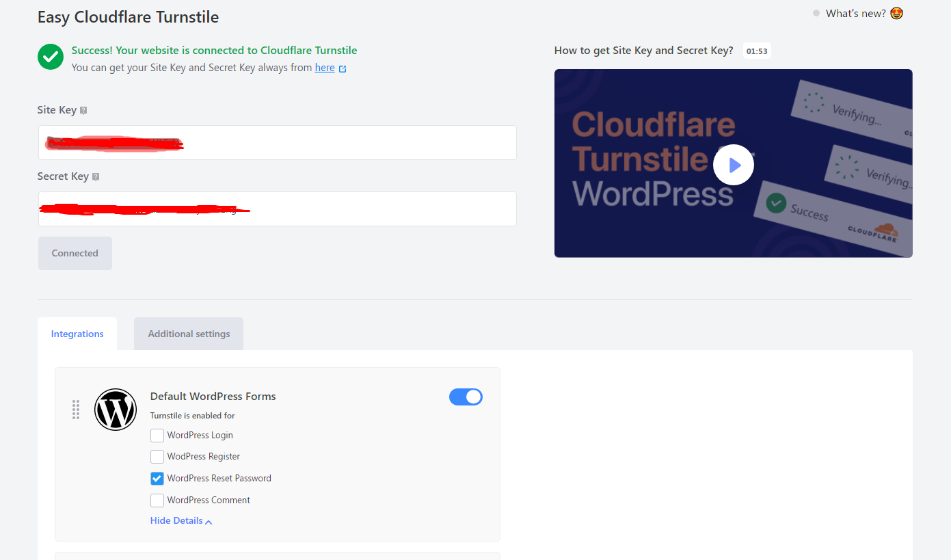Enable the WordPress Login checkbox
This screenshot has width=951, height=560.
click(x=157, y=435)
